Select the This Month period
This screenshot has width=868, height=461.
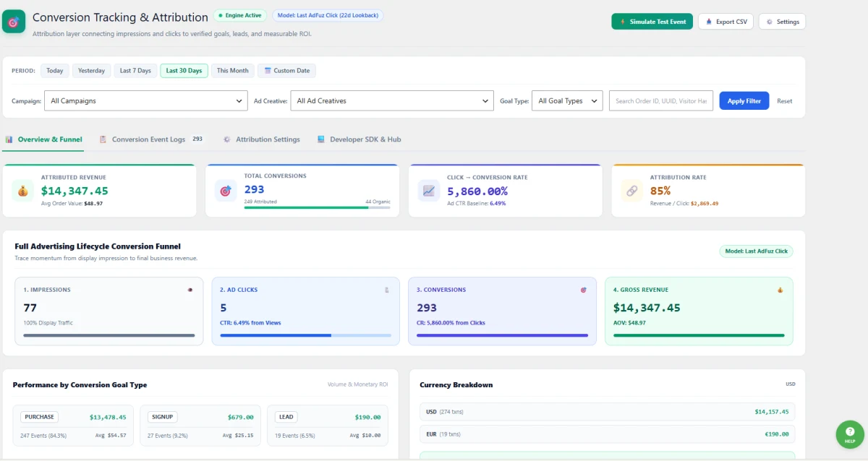pyautogui.click(x=233, y=71)
